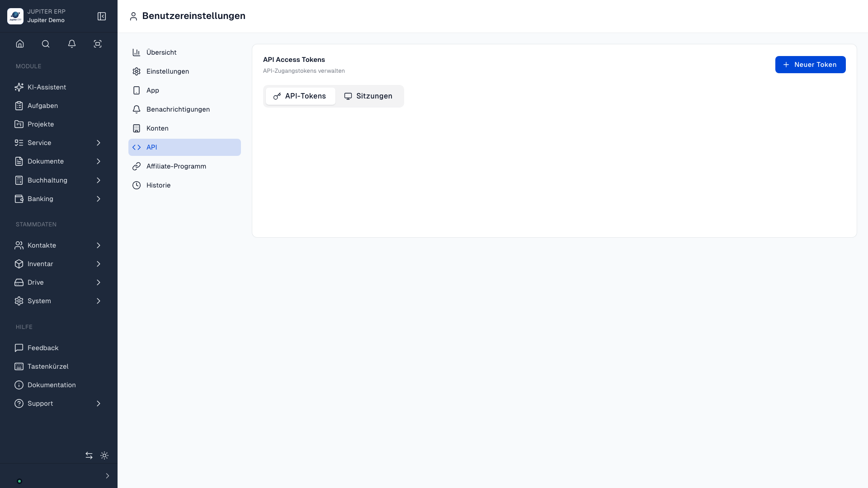Image resolution: width=868 pixels, height=488 pixels.
Task: Expand the Drive submenu chevron
Action: pyautogui.click(x=99, y=282)
